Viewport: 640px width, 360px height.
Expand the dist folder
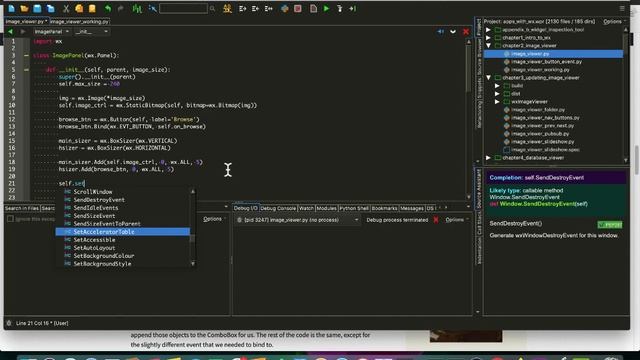[x=497, y=93]
